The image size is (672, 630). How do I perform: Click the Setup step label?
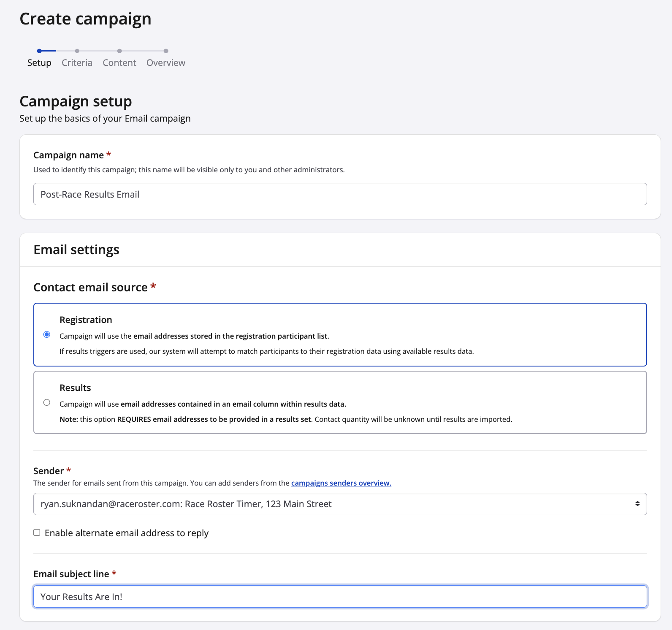point(39,63)
